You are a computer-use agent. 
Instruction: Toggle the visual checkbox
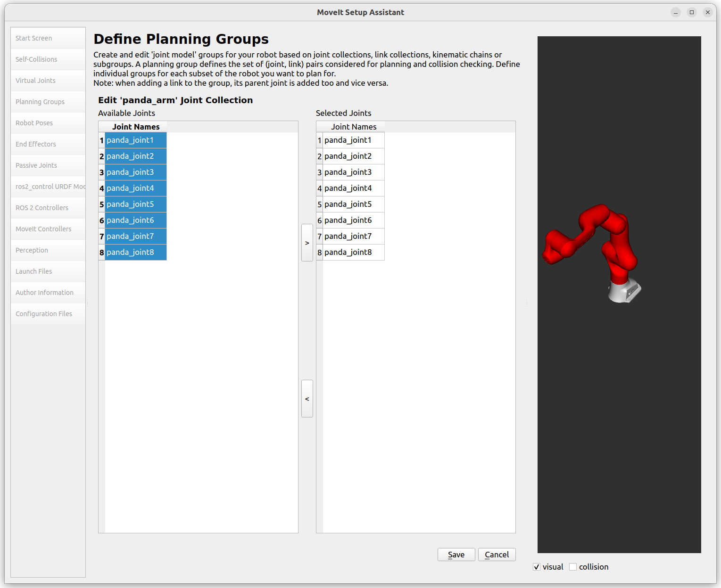point(537,567)
